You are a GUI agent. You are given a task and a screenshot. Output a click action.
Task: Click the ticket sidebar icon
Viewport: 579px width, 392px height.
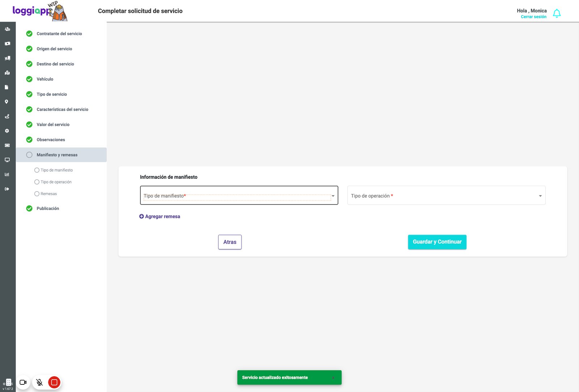pos(7,145)
